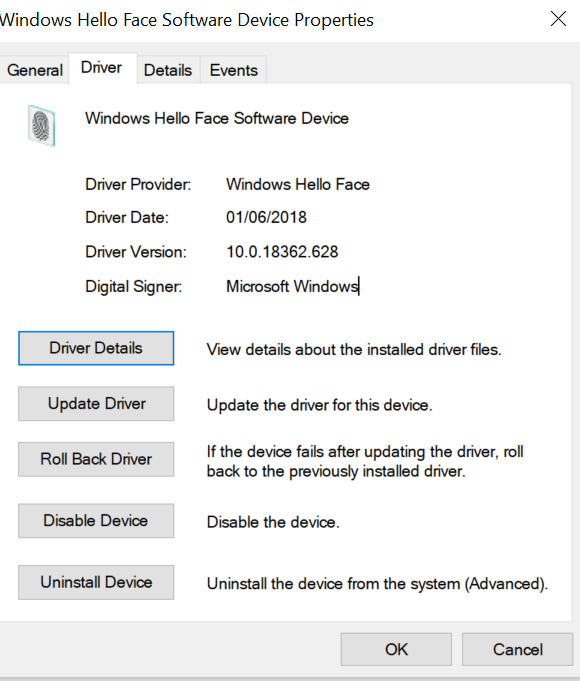Click the 'Driver Version:' label
580x681 pixels.
pos(136,252)
